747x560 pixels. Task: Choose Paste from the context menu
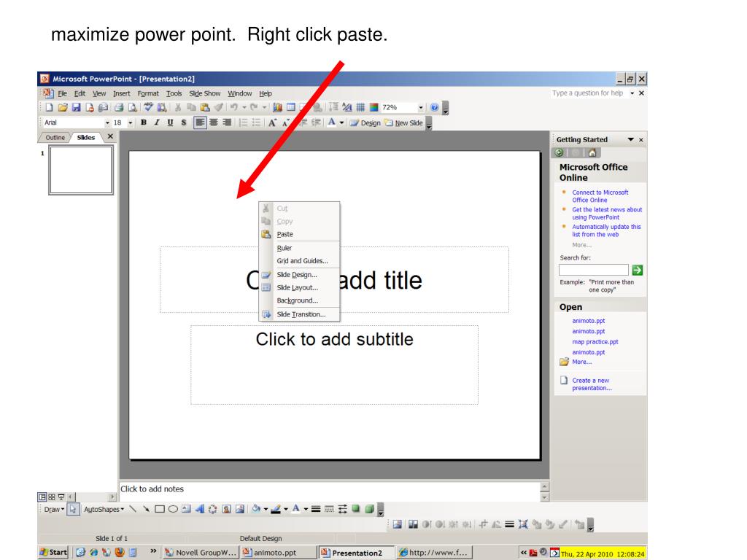(300, 234)
